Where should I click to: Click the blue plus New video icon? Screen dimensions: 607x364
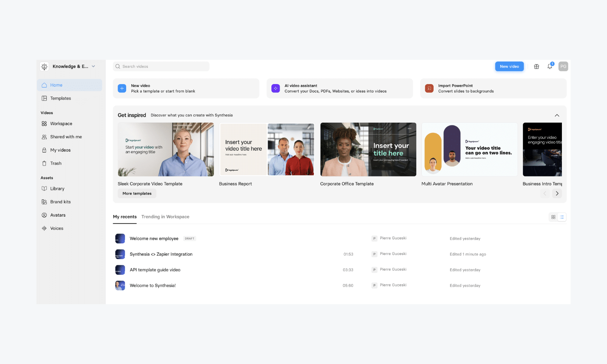tap(122, 88)
